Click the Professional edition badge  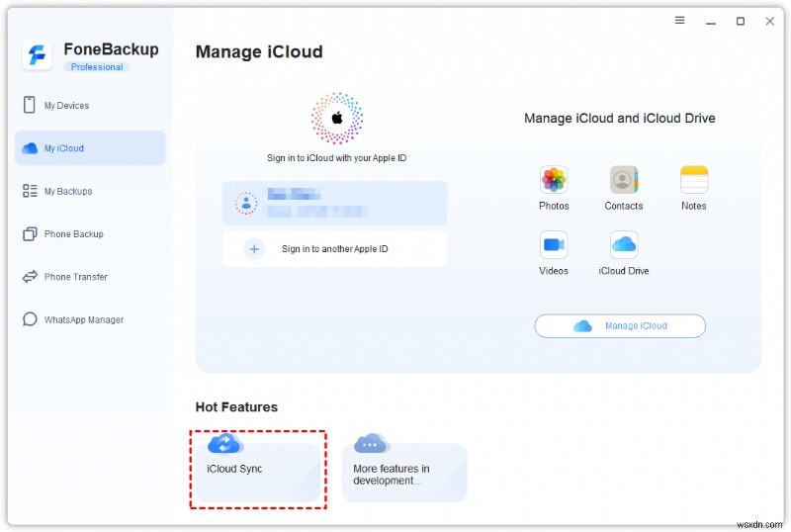click(x=96, y=66)
